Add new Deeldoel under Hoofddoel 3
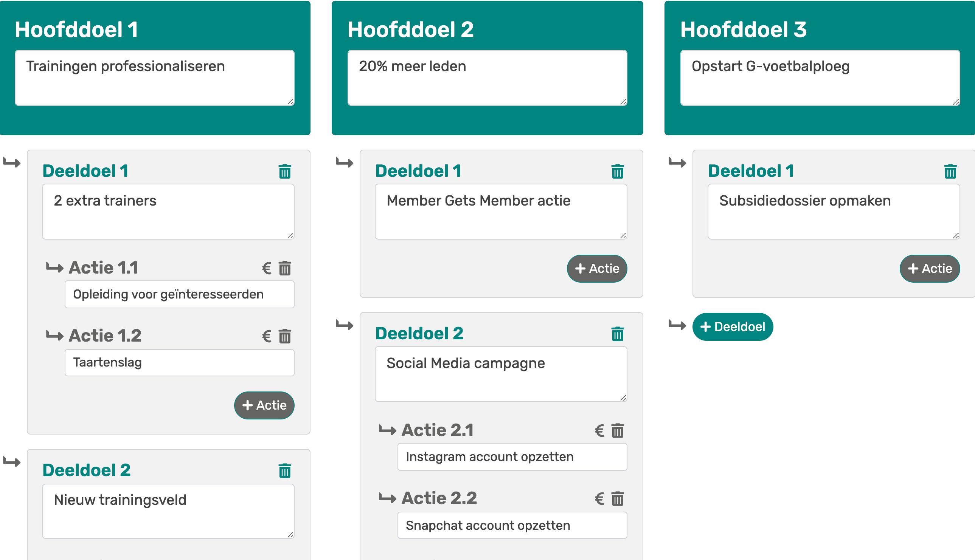 [733, 326]
